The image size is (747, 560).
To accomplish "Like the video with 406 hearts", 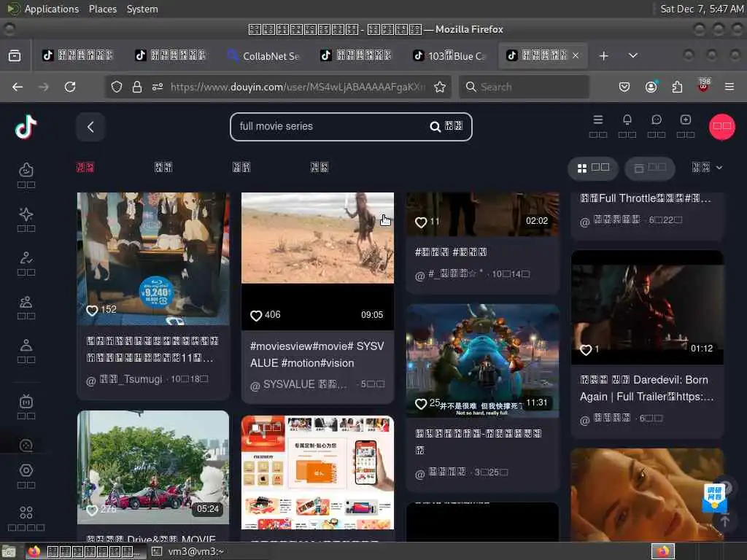I will [256, 315].
